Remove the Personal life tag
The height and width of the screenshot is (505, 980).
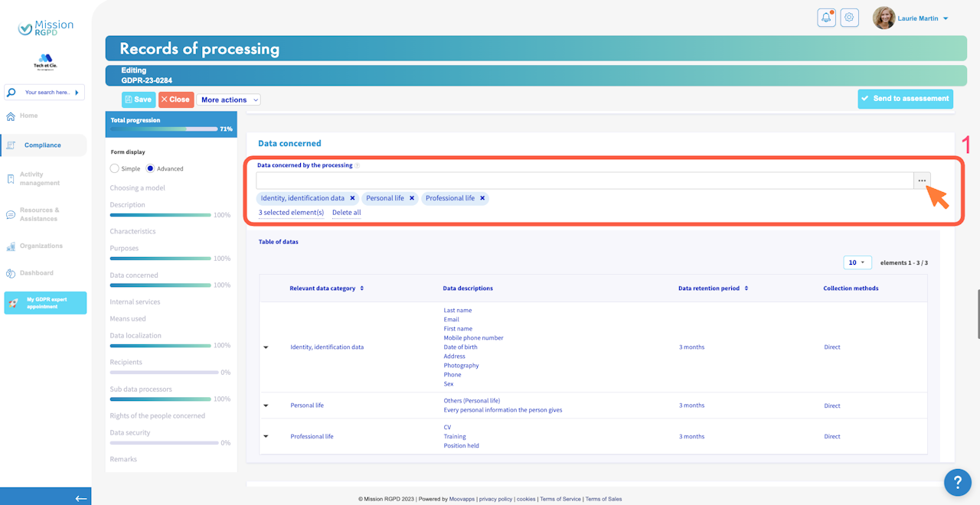pyautogui.click(x=412, y=198)
